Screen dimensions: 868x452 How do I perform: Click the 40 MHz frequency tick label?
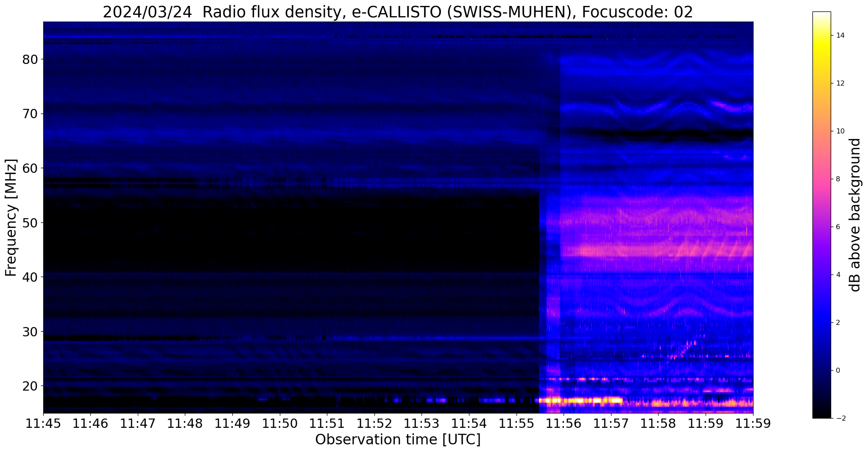[x=31, y=277]
